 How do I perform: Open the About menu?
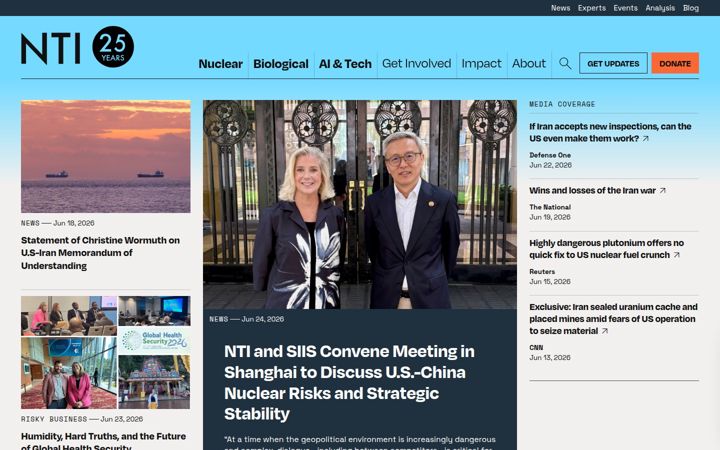click(x=529, y=64)
